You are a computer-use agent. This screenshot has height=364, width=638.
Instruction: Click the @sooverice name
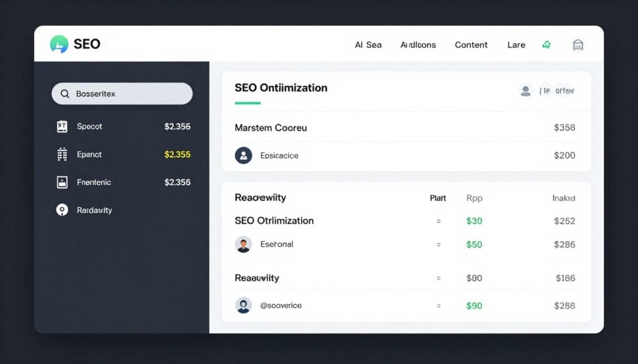tap(281, 306)
